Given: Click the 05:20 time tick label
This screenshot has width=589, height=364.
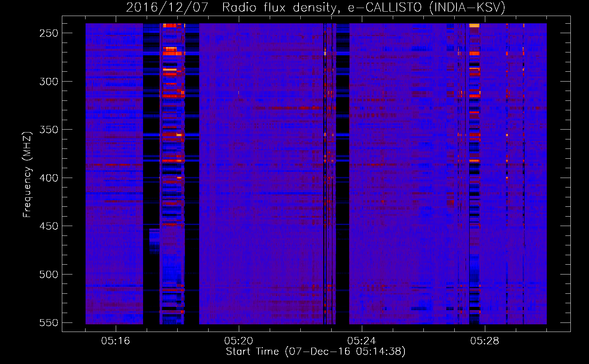Looking at the screenshot, I should (x=239, y=341).
